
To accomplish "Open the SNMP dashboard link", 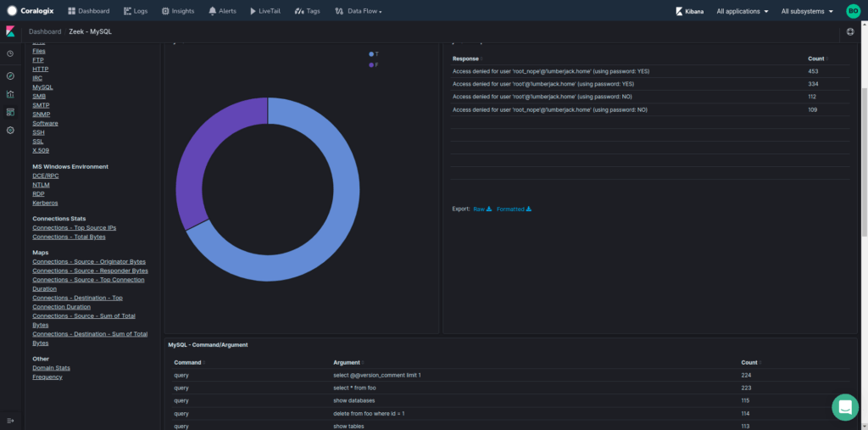I will click(x=42, y=114).
